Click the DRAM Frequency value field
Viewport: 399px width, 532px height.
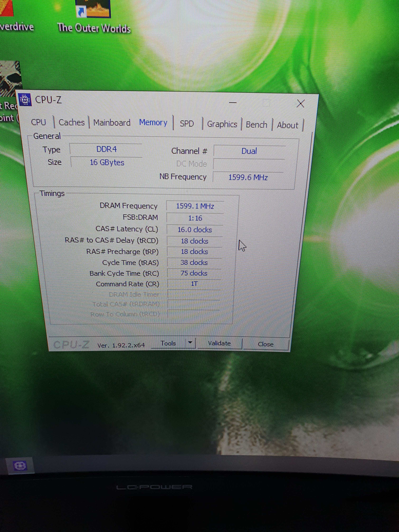tap(195, 206)
